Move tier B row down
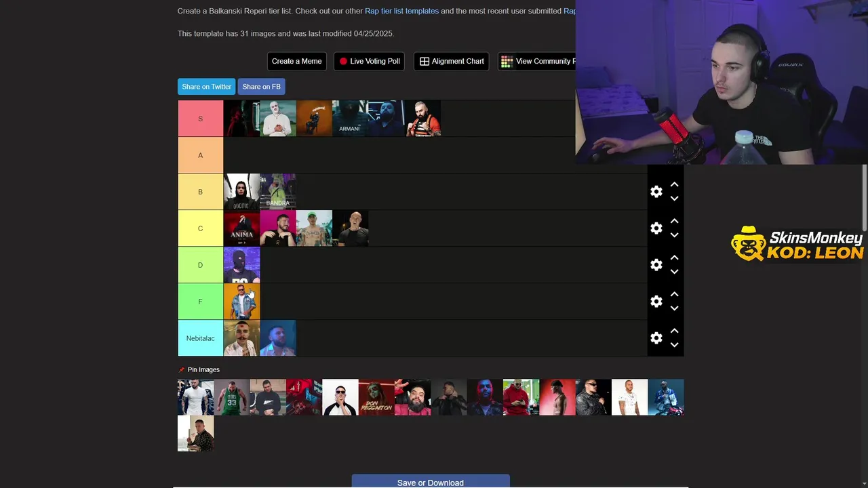 coord(674,199)
